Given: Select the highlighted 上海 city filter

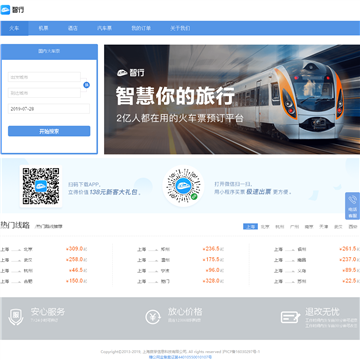Looking at the screenshot, I should tap(250, 227).
